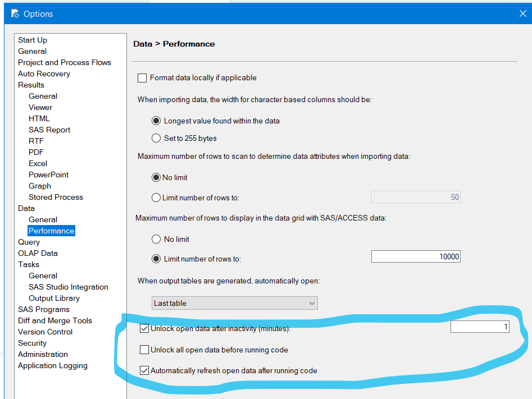Open the Administration options page
532x399 pixels.
pyautogui.click(x=43, y=354)
